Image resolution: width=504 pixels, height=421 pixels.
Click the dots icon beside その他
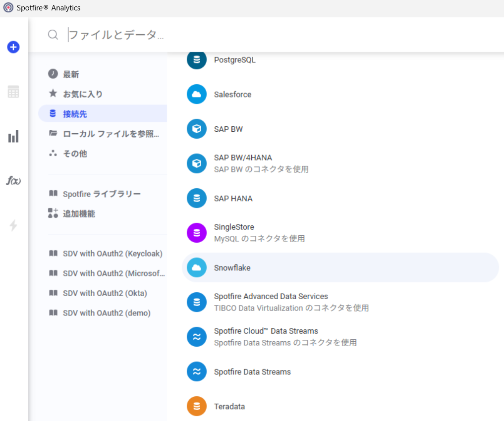click(53, 153)
